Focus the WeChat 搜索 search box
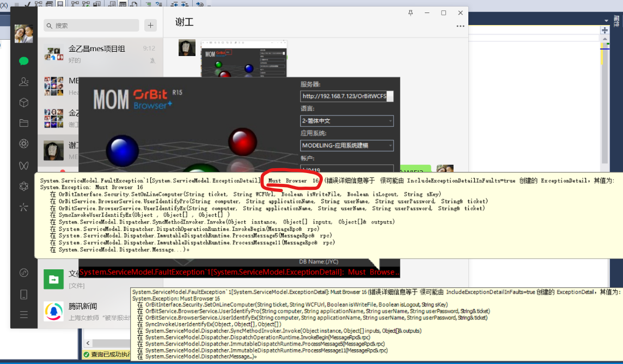Screen dimensions: 623x364 point(91,26)
